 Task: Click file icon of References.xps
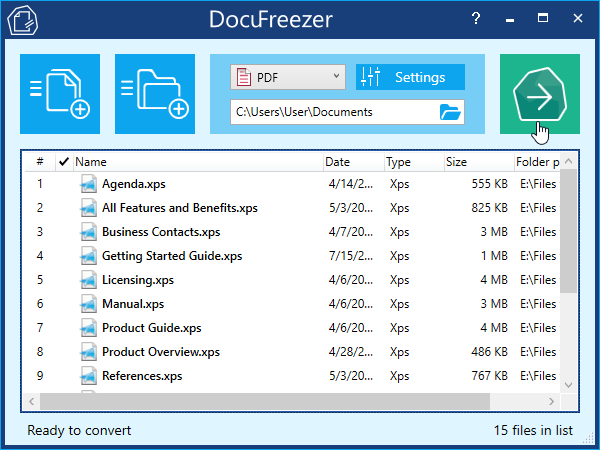tap(88, 376)
